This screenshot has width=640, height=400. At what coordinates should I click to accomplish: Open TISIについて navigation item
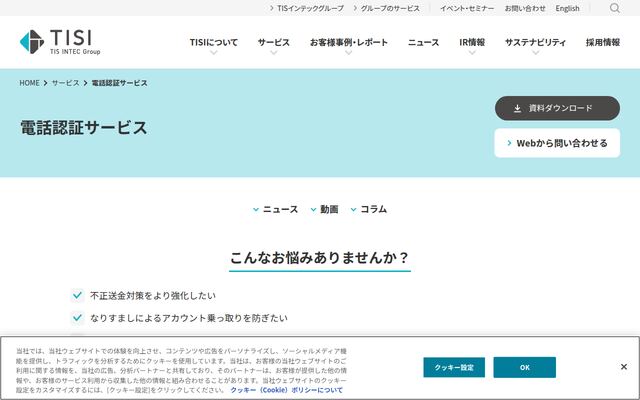tap(213, 42)
